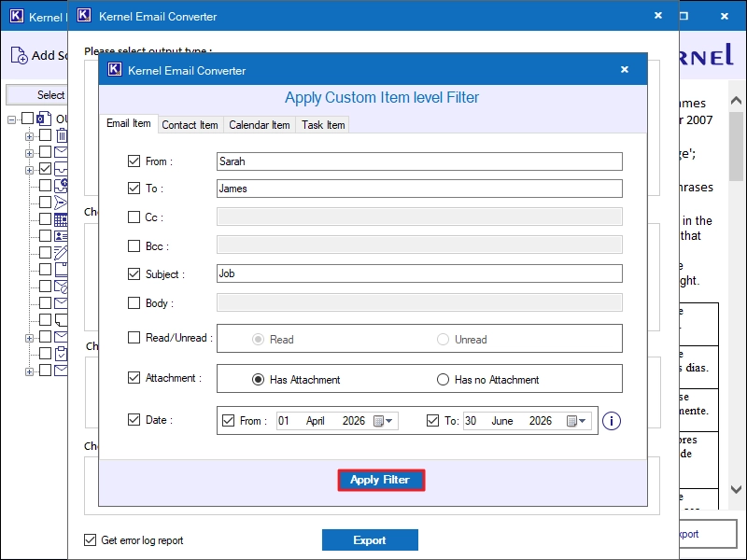The height and width of the screenshot is (560, 747).
Task: Collapse the root Outlook file tree node
Action: tap(11, 119)
